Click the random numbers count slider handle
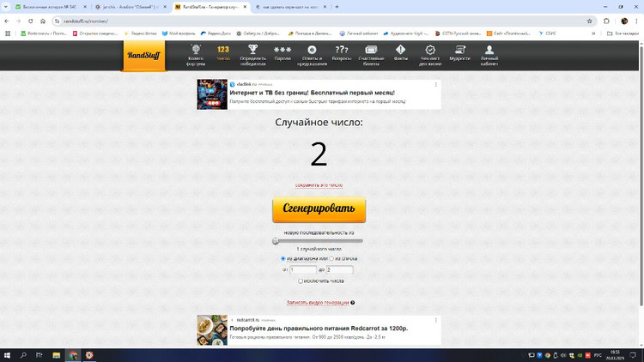The height and width of the screenshot is (362, 644). click(x=276, y=241)
